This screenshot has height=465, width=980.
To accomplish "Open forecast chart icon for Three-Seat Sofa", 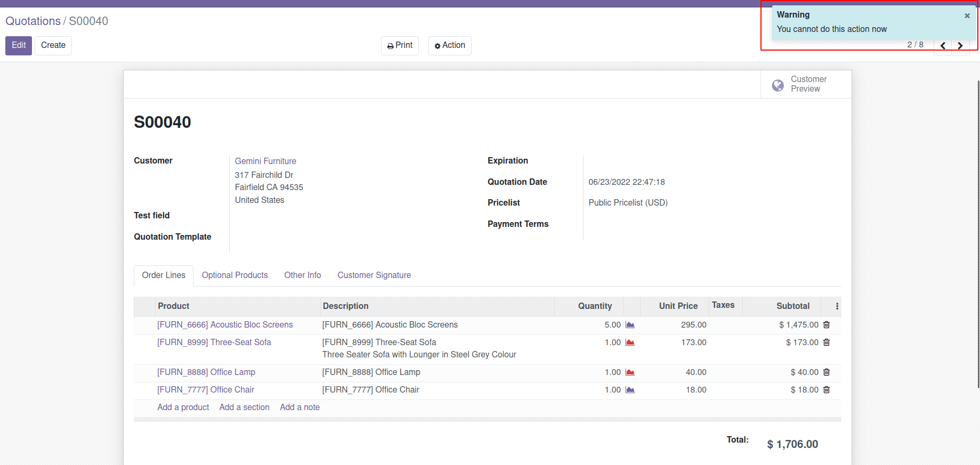I will (630, 342).
